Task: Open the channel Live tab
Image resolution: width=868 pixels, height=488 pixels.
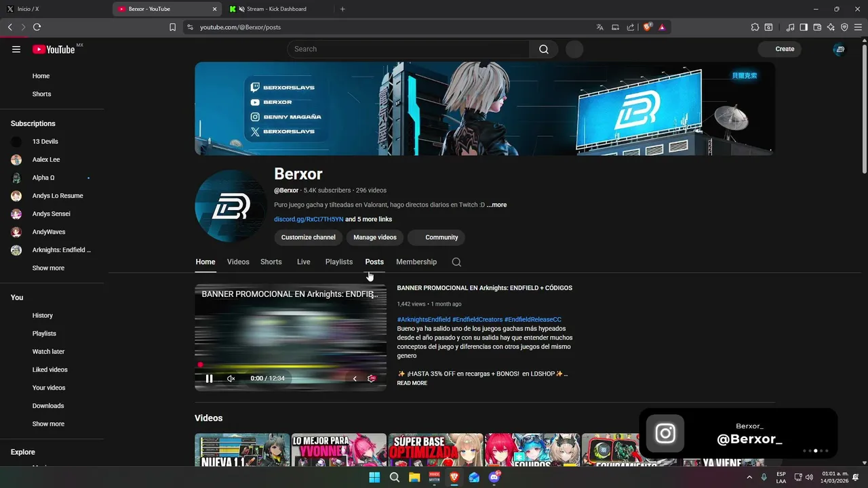Action: coord(304,262)
